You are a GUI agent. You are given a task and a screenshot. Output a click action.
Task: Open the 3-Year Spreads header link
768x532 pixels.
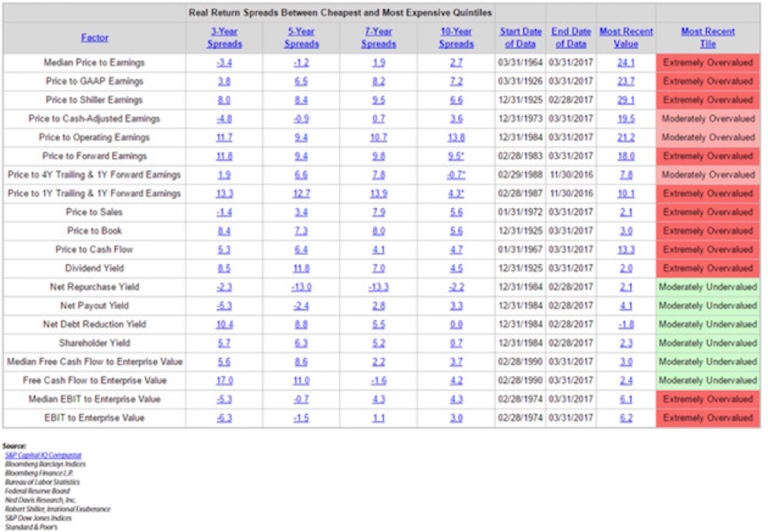pyautogui.click(x=224, y=38)
